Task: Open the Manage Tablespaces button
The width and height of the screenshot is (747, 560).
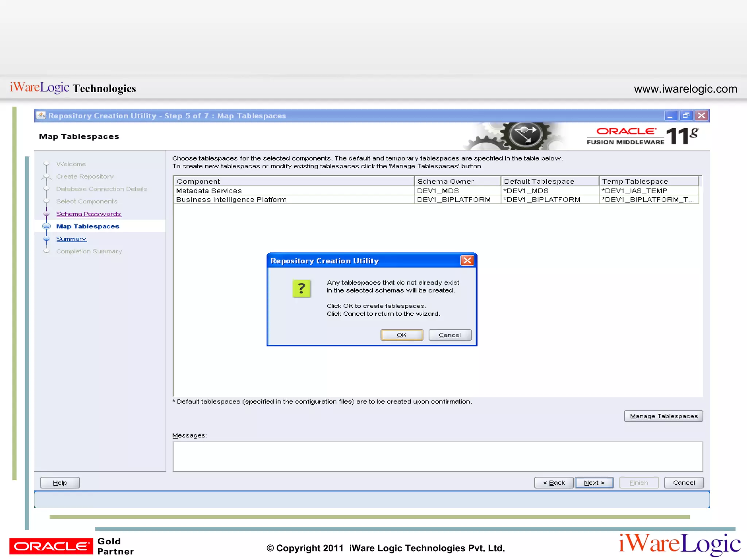Action: pyautogui.click(x=663, y=416)
